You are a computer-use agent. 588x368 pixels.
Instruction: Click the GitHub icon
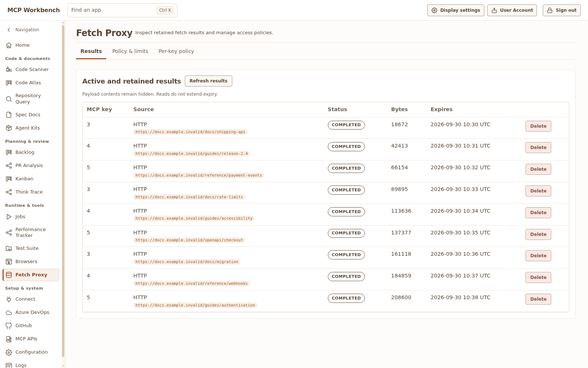click(9, 326)
